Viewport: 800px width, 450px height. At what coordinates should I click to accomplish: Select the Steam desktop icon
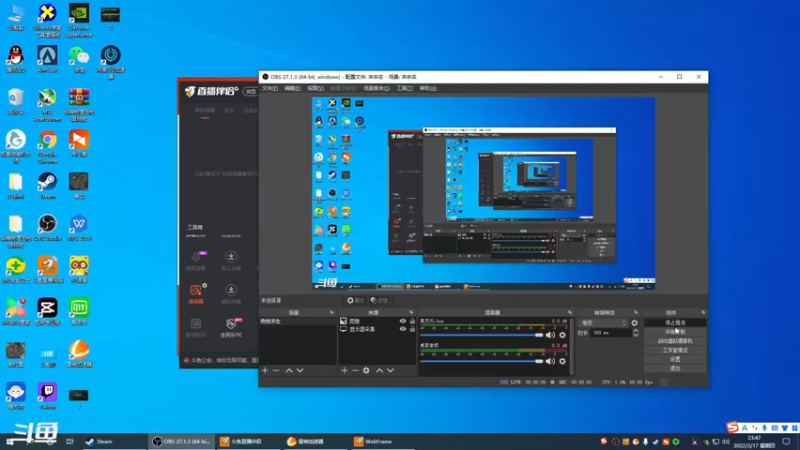pyautogui.click(x=47, y=186)
